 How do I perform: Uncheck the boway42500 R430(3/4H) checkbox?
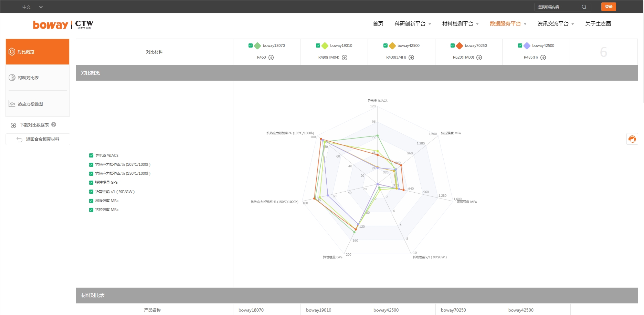[386, 45]
